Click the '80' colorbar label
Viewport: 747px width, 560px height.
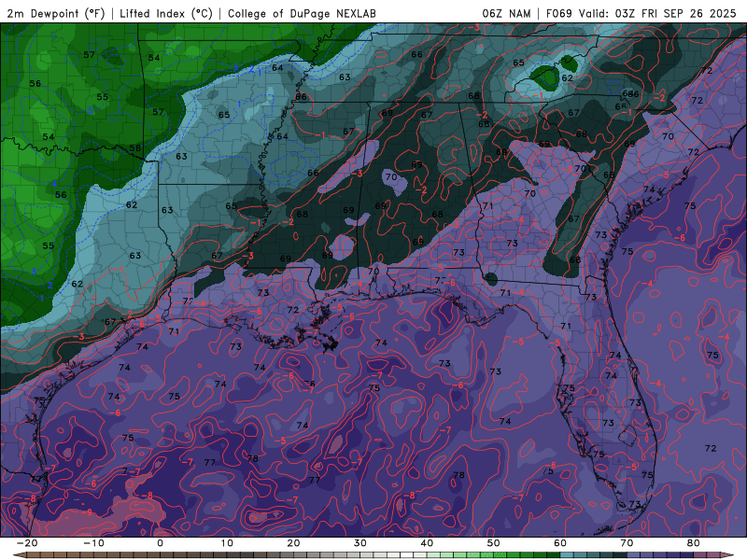(x=694, y=543)
